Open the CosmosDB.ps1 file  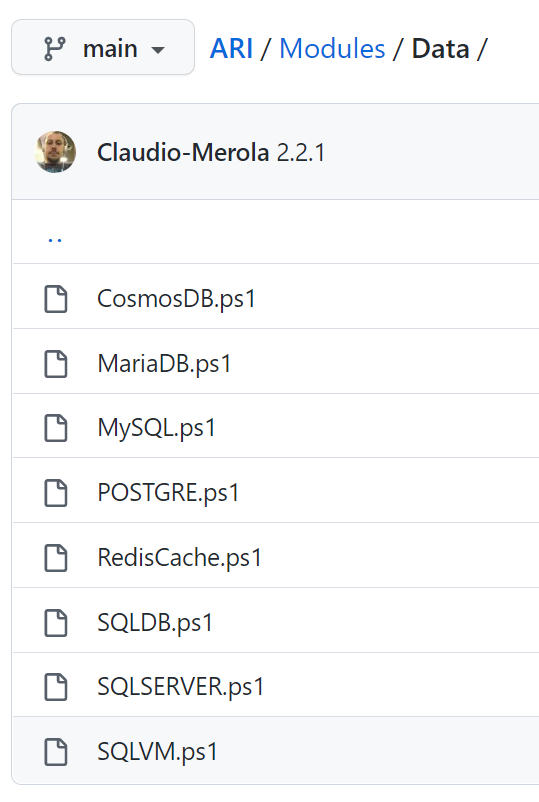pos(176,299)
